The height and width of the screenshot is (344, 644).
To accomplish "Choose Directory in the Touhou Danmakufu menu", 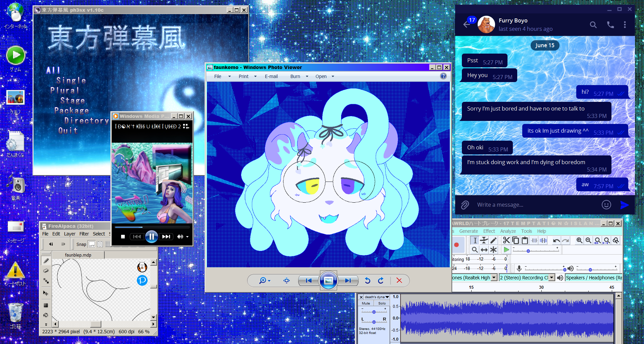I will pyautogui.click(x=87, y=121).
